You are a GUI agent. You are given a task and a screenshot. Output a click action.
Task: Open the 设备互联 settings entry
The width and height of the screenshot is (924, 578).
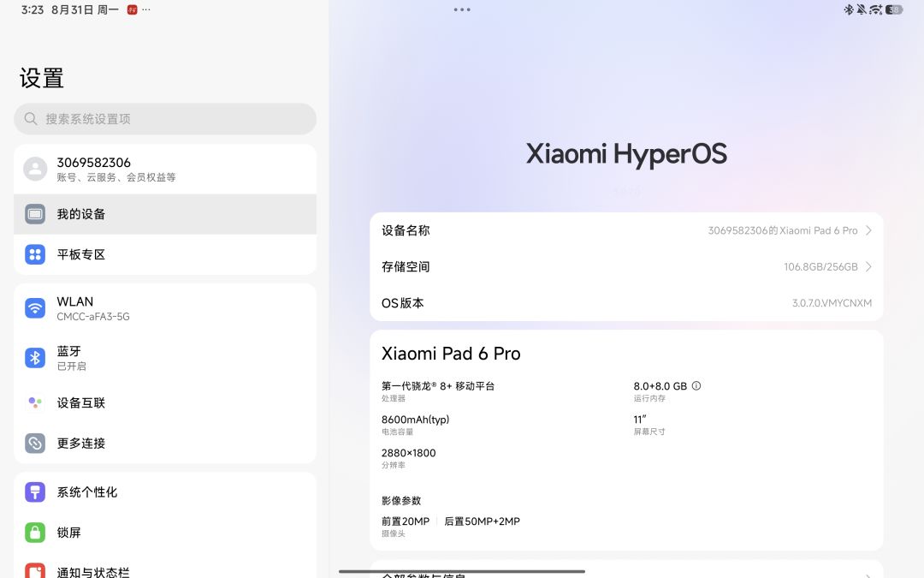(165, 402)
